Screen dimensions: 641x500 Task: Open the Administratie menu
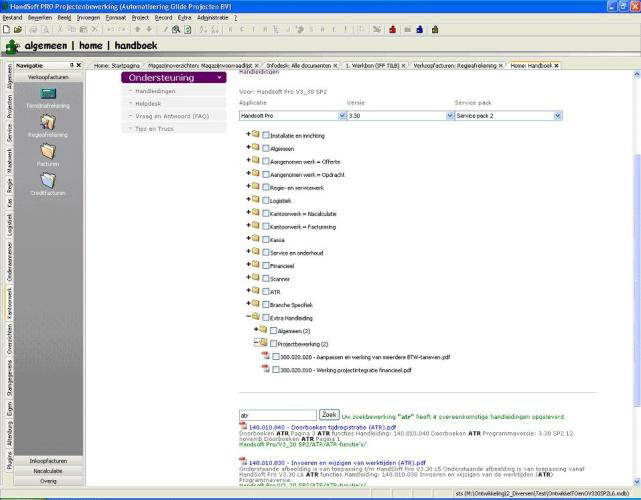213,18
